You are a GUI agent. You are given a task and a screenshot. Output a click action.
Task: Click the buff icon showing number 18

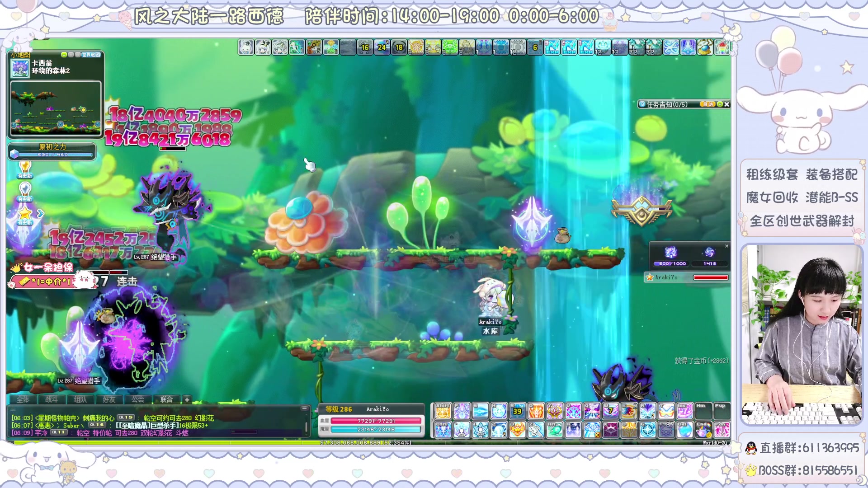(399, 47)
